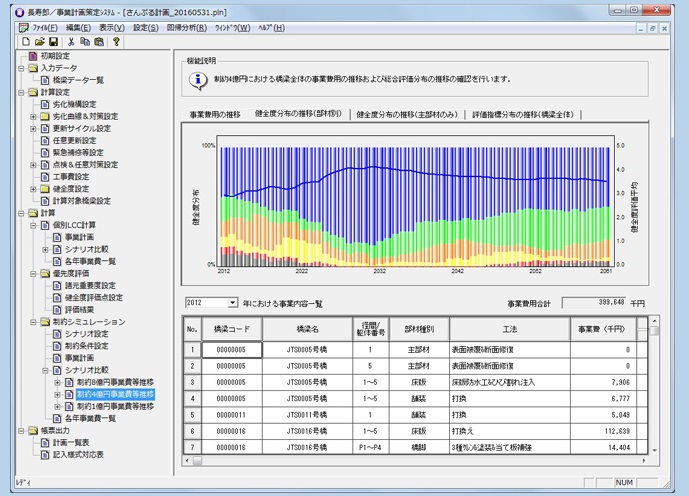Open the ヘルプ(H) menu
This screenshot has height=496, width=689.
271,28
